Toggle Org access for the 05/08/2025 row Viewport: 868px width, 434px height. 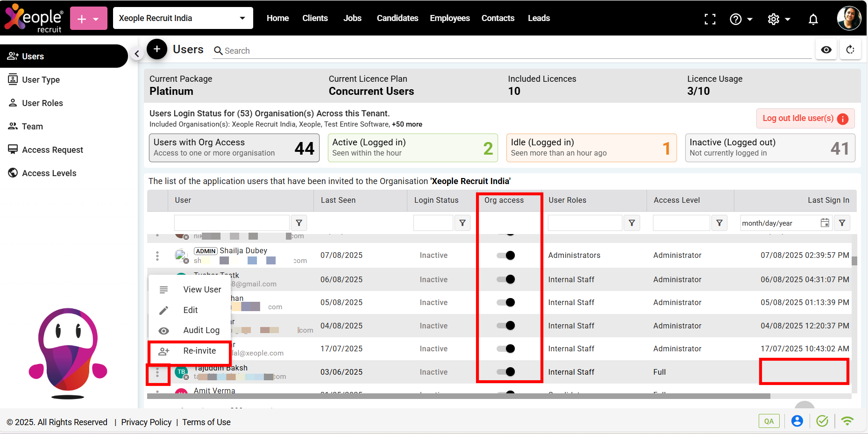pos(505,302)
